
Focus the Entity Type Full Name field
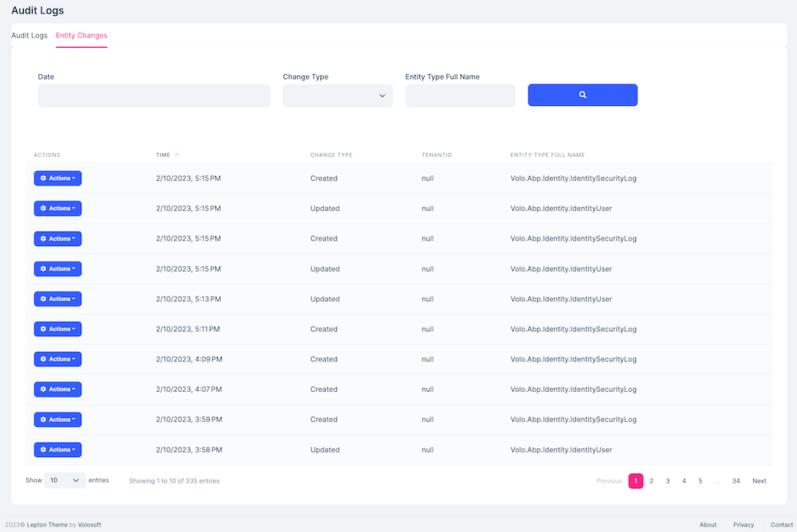tap(460, 95)
